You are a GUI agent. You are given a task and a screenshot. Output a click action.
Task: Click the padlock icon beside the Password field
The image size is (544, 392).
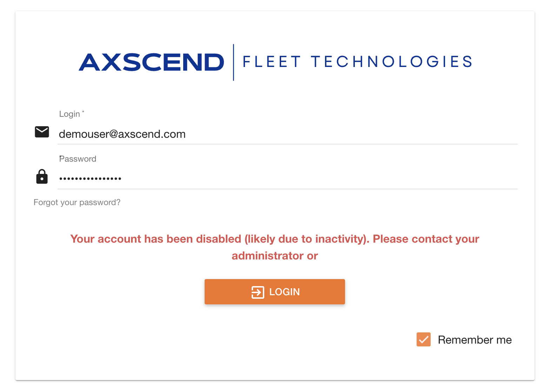(x=42, y=177)
